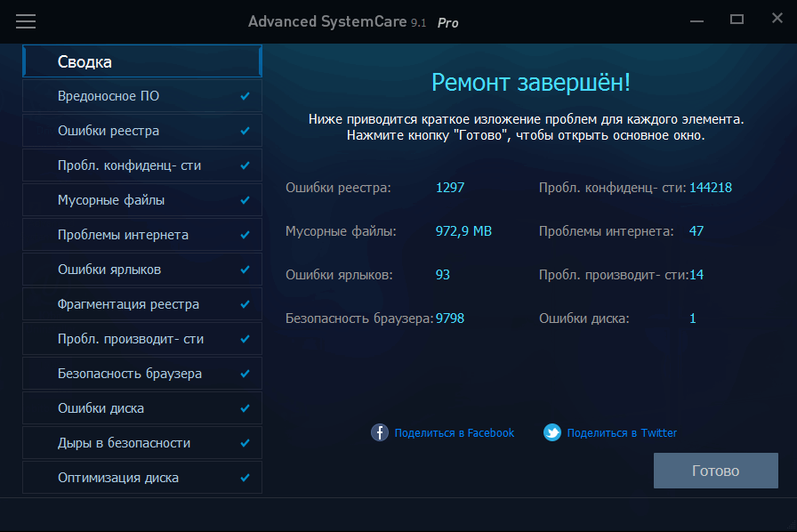Screen dimensions: 797x532
Task: Click shortcut errors value 93
Action: tap(443, 275)
